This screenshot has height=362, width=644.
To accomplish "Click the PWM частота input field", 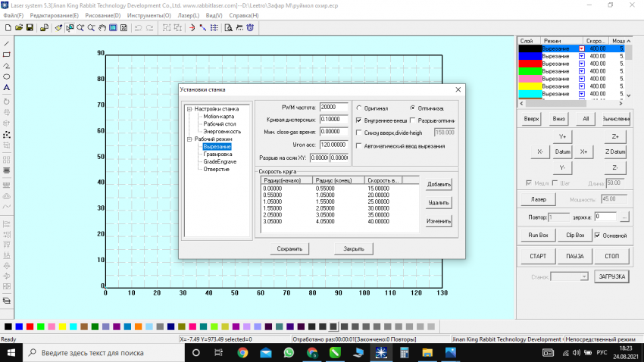I will coord(334,107).
